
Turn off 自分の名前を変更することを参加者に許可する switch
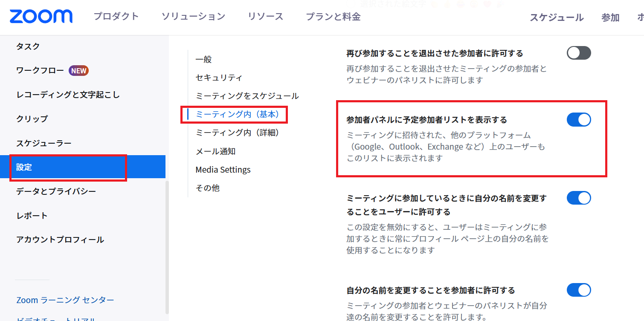578,290
